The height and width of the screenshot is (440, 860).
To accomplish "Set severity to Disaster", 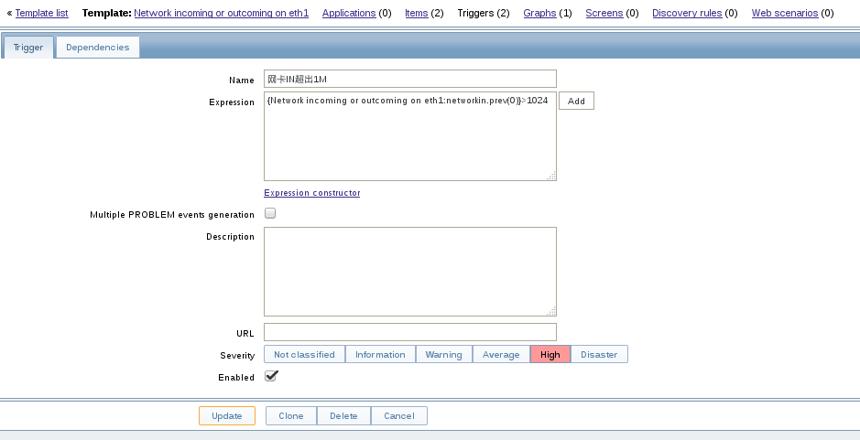I will pos(599,354).
